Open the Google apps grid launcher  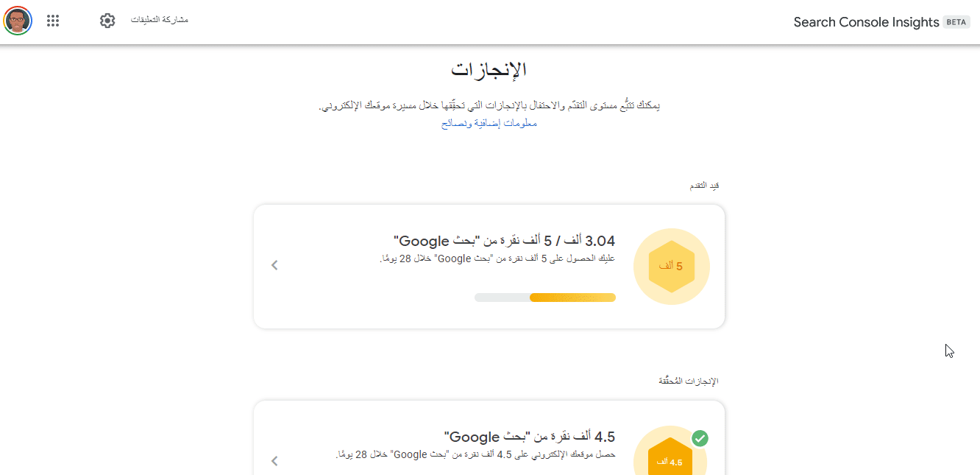(53, 21)
